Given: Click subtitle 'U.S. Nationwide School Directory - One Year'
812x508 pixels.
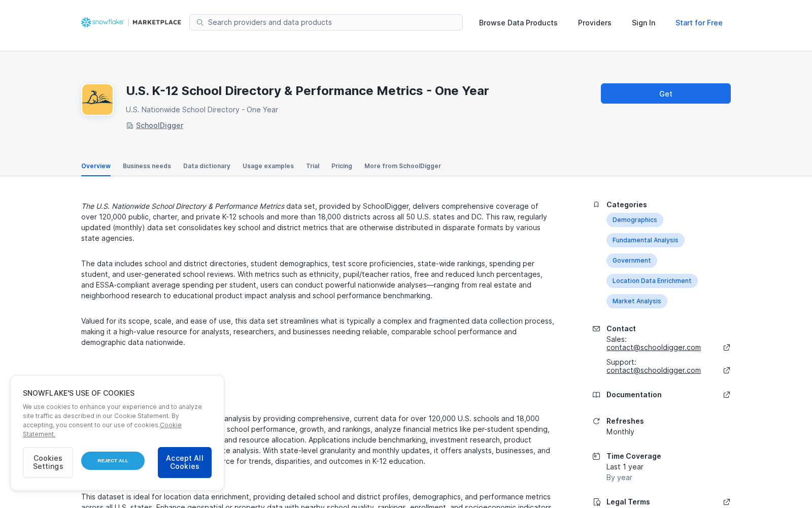Looking at the screenshot, I should 202,110.
